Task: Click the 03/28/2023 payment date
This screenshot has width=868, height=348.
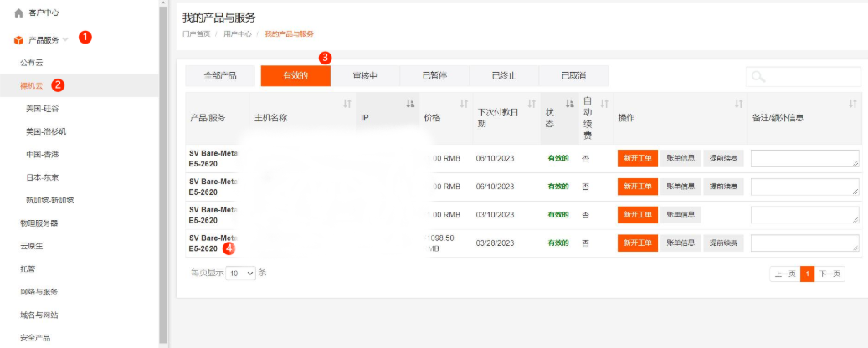Action: click(495, 243)
